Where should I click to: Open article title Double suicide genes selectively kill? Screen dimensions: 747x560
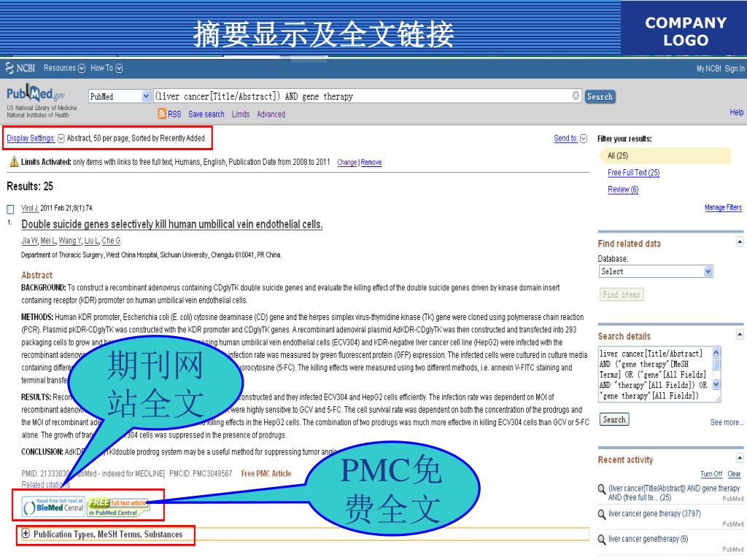pyautogui.click(x=172, y=225)
